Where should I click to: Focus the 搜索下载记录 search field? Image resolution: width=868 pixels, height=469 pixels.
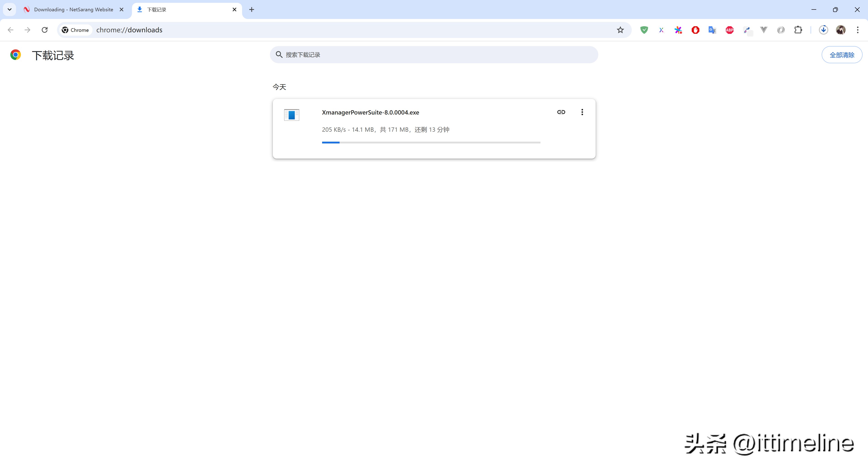(x=438, y=55)
